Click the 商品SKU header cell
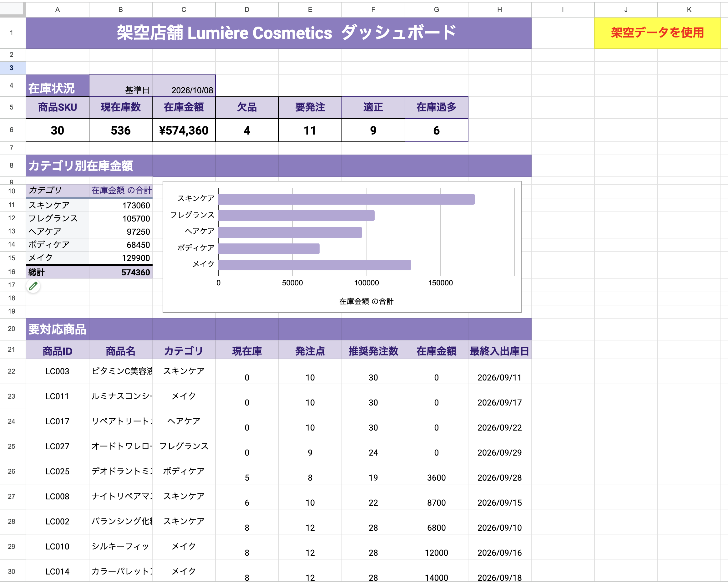This screenshot has width=728, height=582. pyautogui.click(x=58, y=107)
